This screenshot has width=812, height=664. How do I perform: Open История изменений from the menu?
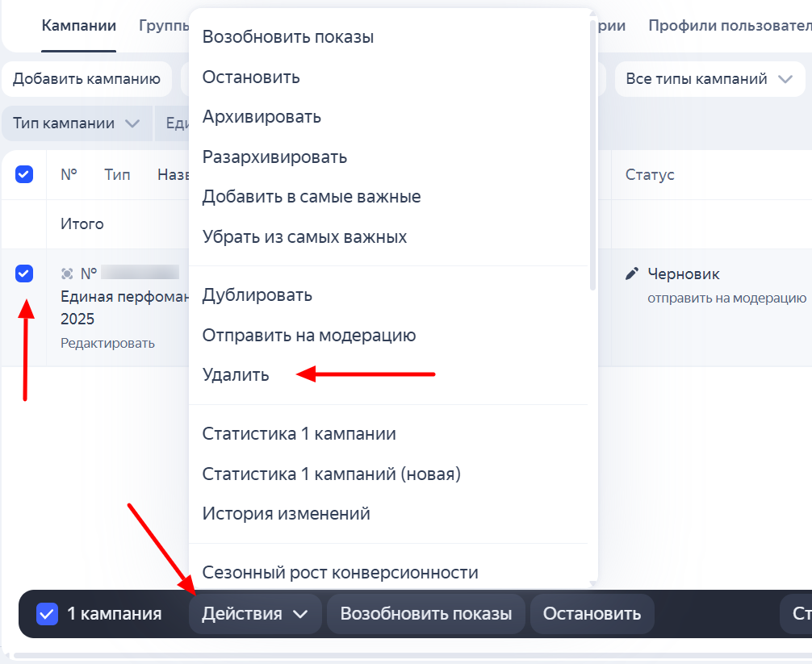(286, 513)
